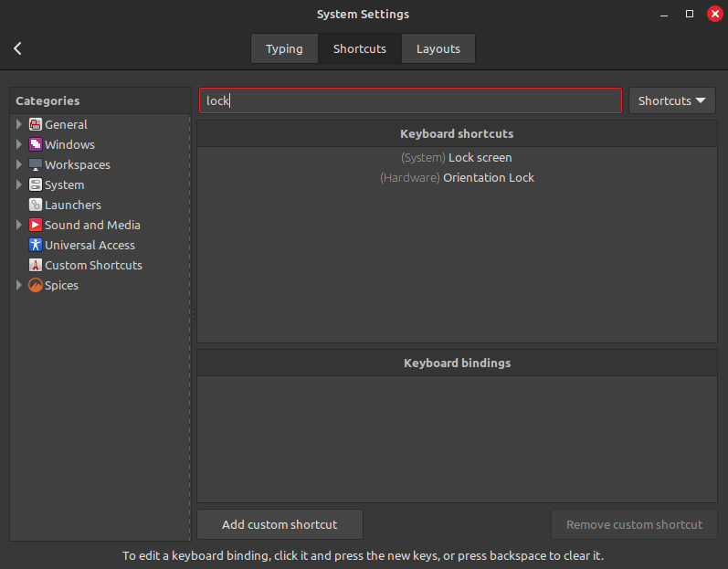
Task: Expand the Spices category arrow
Action: pyautogui.click(x=19, y=285)
